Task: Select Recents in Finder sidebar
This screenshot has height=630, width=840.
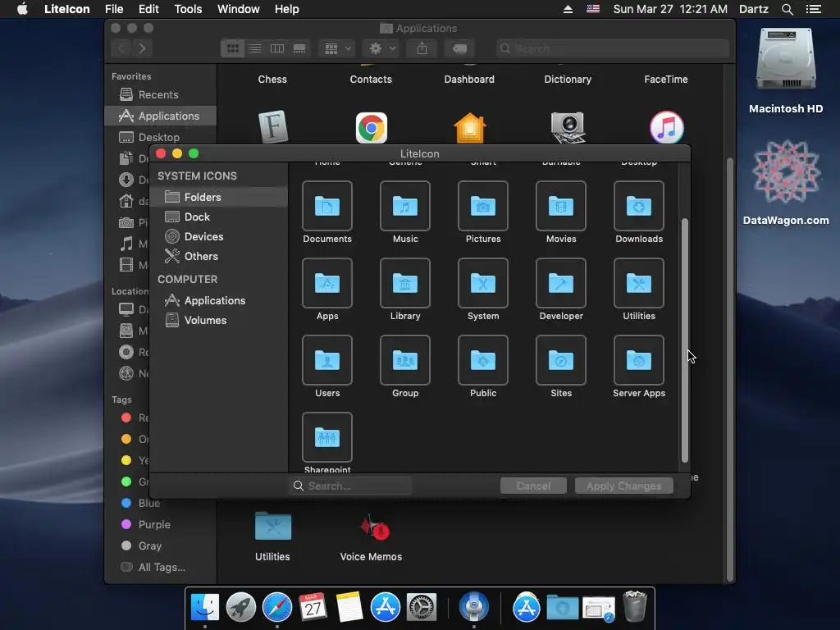Action: click(x=161, y=95)
